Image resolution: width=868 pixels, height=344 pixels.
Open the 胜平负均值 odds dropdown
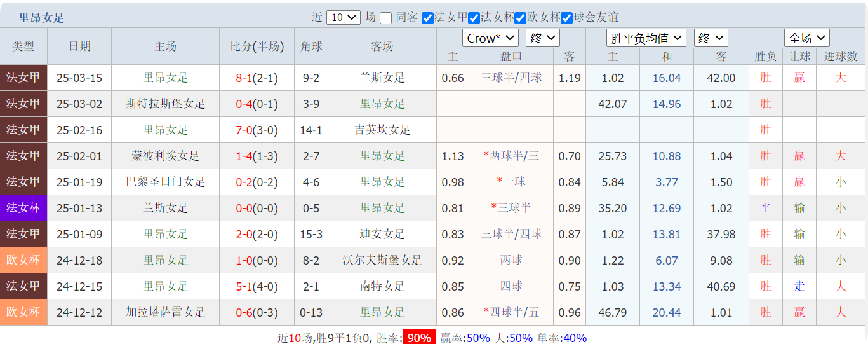point(646,38)
